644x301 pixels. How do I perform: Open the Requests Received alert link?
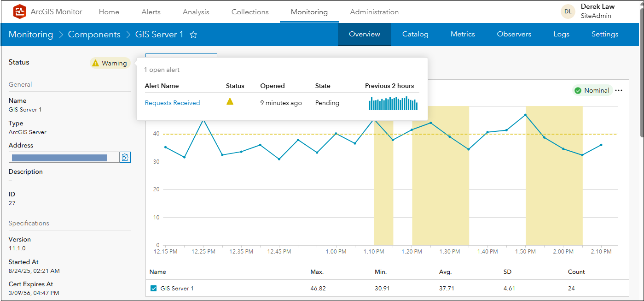point(172,103)
